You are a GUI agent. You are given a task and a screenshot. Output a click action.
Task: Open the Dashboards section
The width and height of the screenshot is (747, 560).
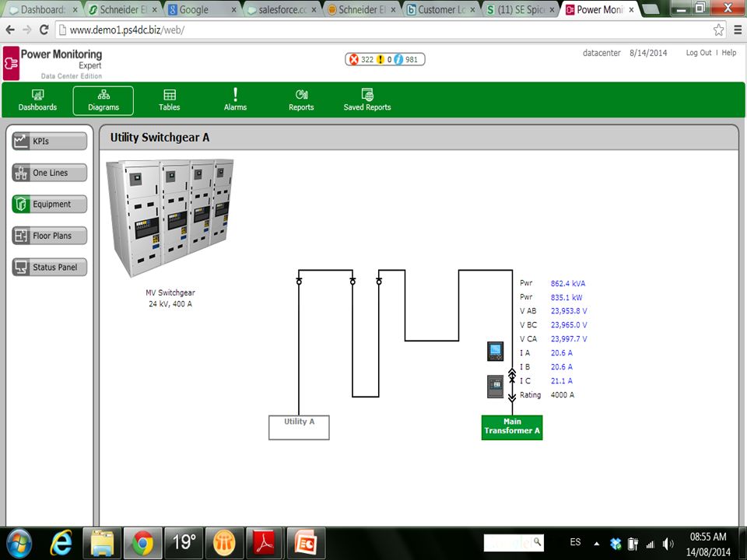(37, 100)
